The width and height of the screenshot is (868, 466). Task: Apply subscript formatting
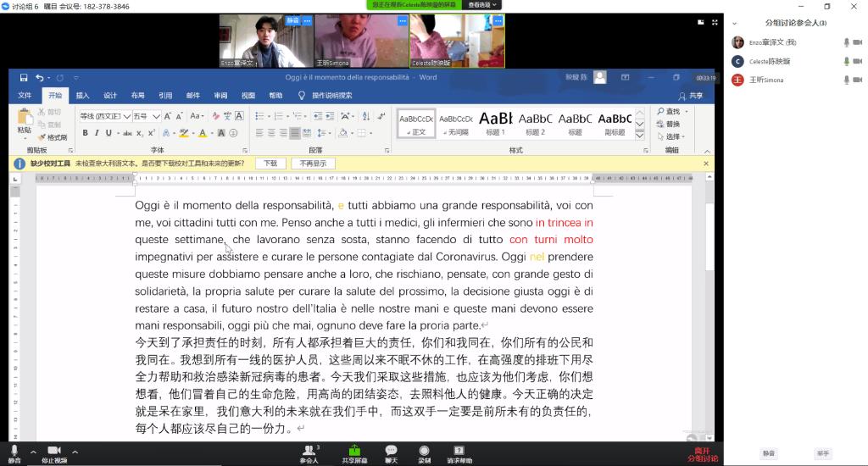pyautogui.click(x=140, y=133)
